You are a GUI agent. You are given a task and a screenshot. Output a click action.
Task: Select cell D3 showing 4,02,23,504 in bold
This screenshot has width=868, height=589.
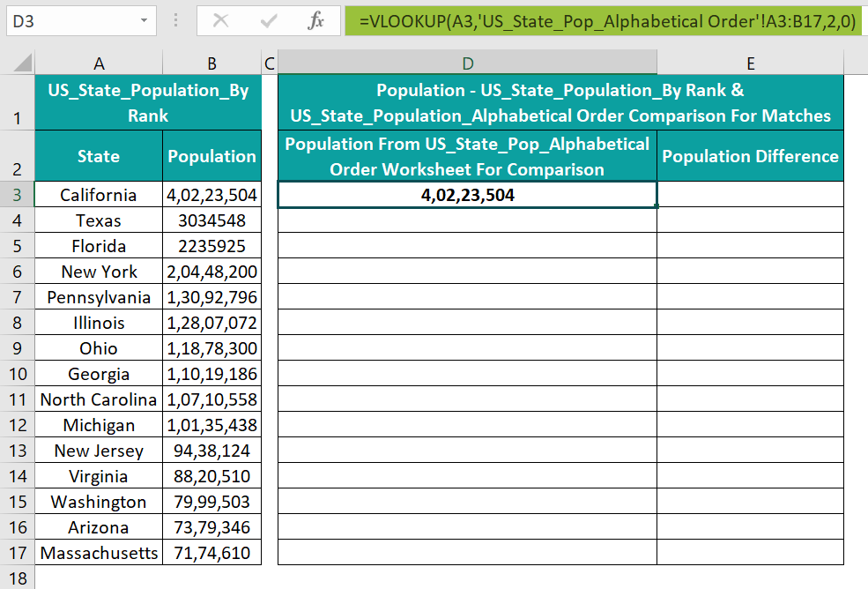tap(468, 195)
